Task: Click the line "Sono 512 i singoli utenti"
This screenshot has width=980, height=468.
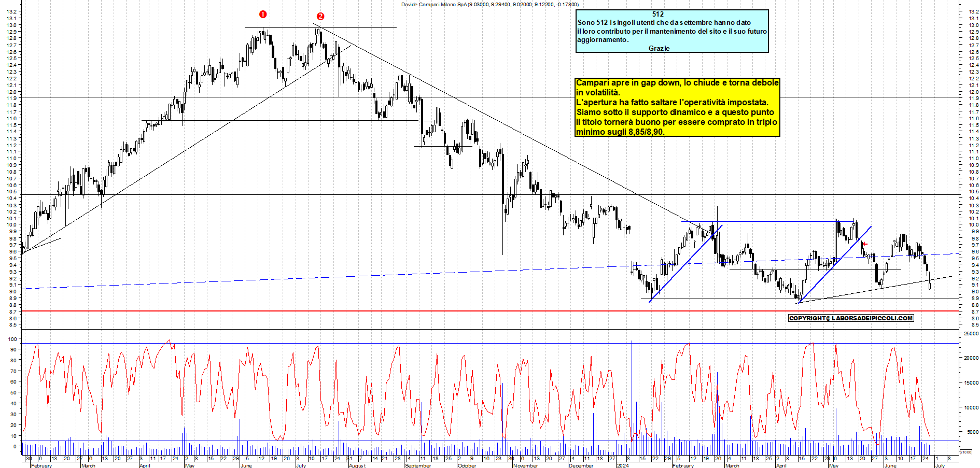Action: pos(664,22)
